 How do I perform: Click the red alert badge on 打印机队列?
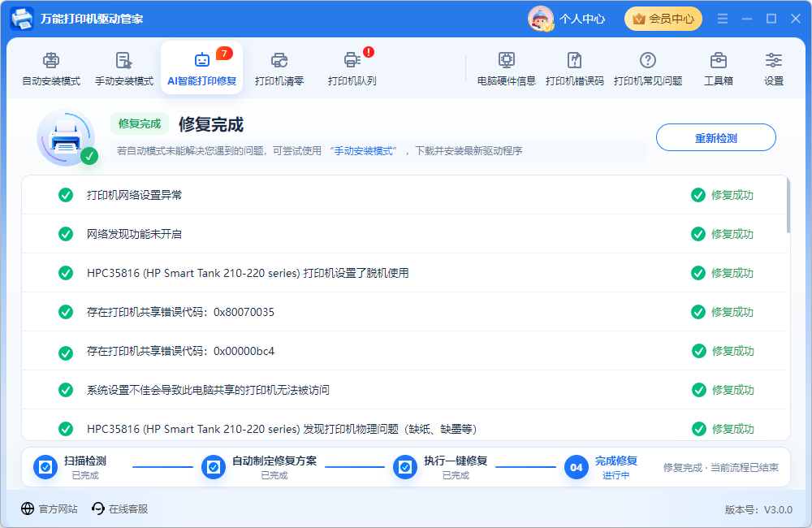pos(368,52)
